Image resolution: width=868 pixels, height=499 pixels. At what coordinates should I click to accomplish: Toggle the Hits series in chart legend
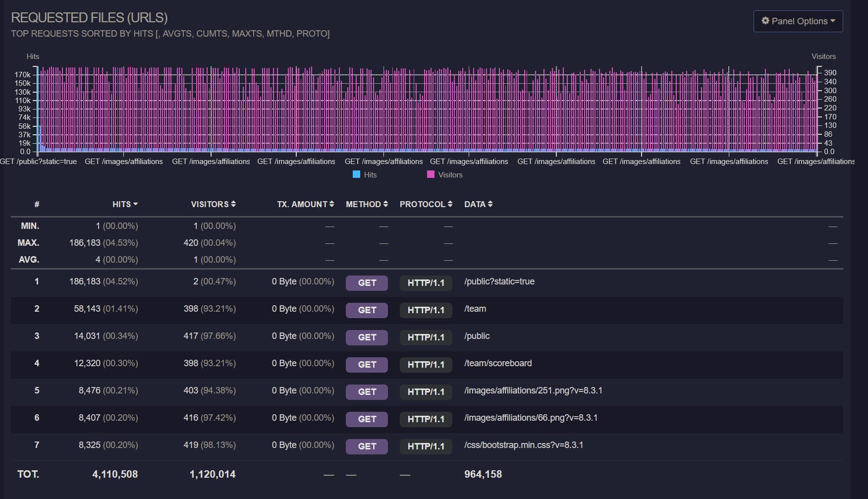(370, 175)
